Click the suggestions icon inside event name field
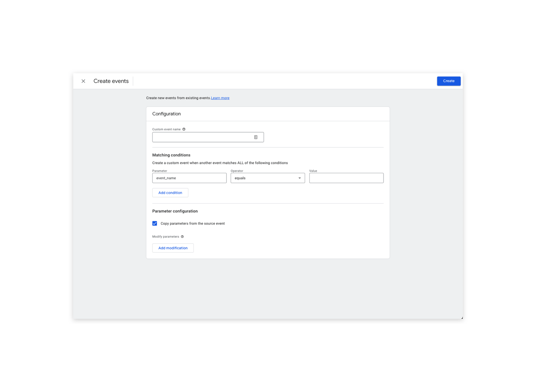The width and height of the screenshot is (536, 392). pos(256,137)
